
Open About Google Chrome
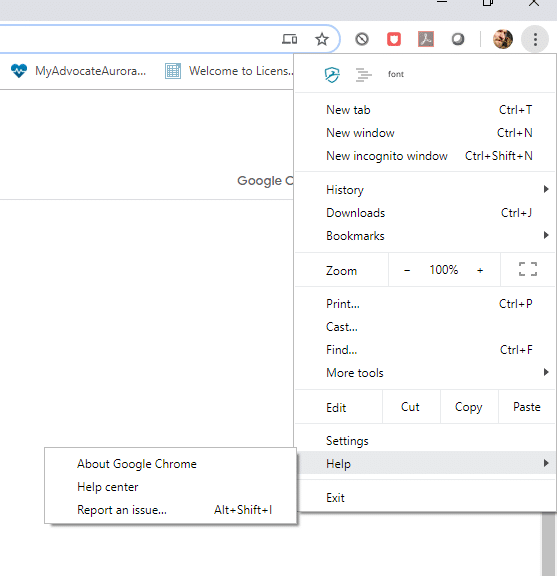(x=170, y=464)
